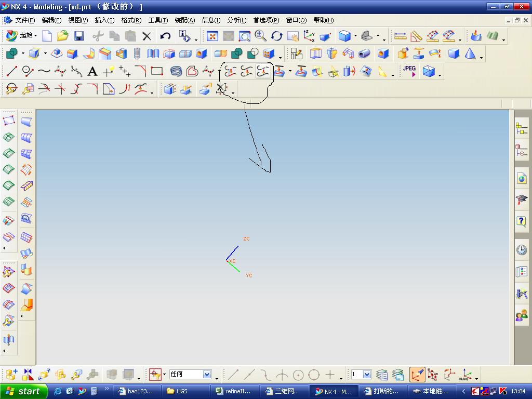The height and width of the screenshot is (399, 532).
Task: Save the part with the floppy icon
Action: click(79, 36)
